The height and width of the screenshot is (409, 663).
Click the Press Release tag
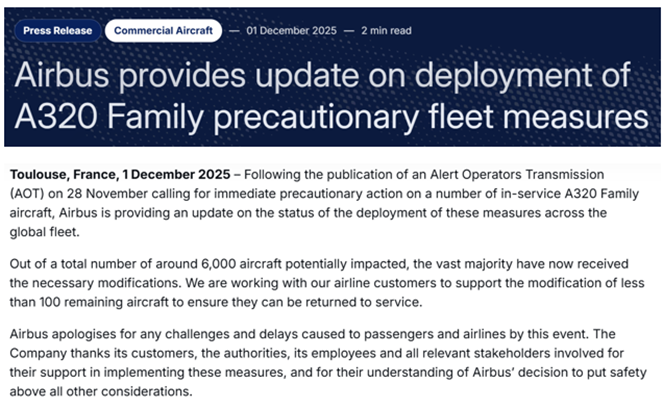click(x=59, y=30)
